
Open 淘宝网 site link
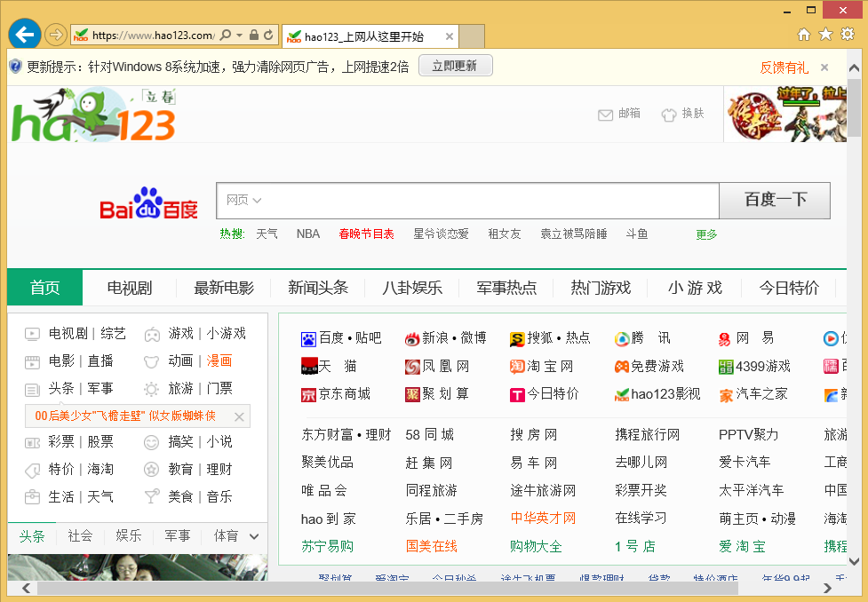coord(541,367)
